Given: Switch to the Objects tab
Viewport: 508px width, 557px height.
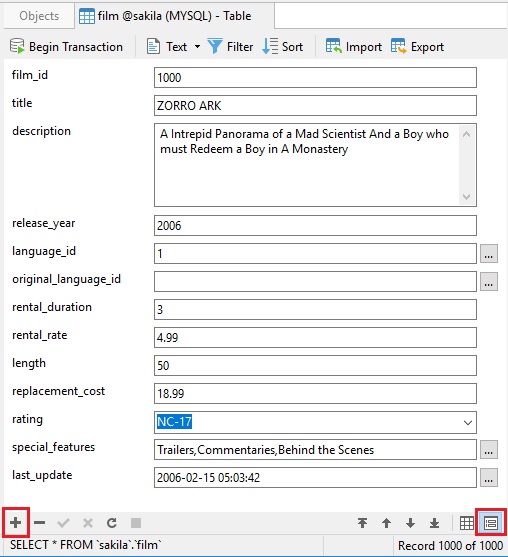Looking at the screenshot, I should pyautogui.click(x=39, y=16).
